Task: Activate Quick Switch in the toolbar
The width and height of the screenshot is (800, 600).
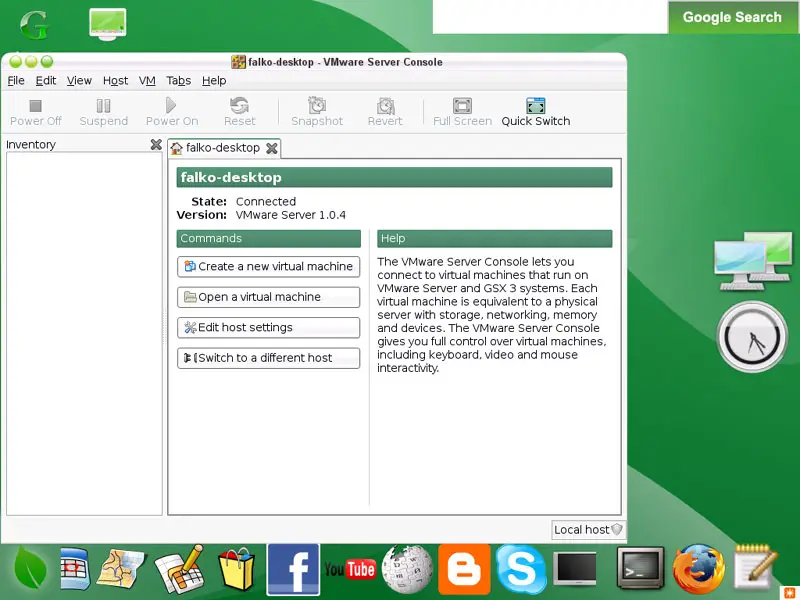Action: pyautogui.click(x=536, y=112)
